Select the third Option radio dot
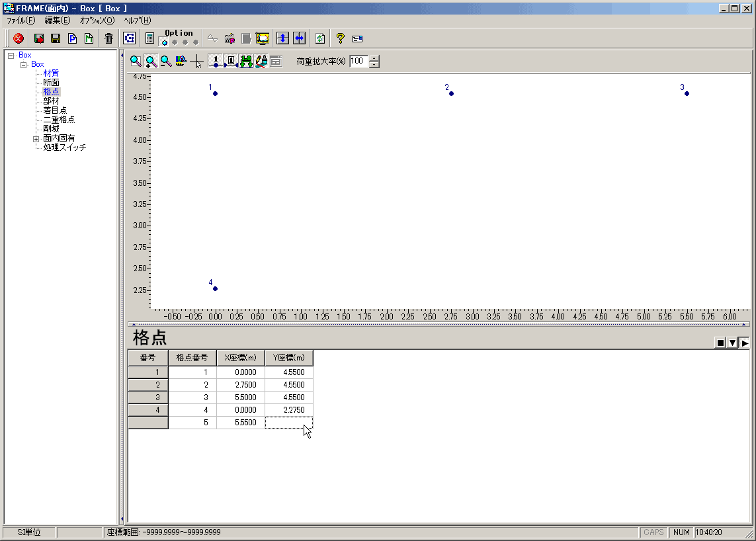Screen dimensions: 756x541 click(185, 42)
